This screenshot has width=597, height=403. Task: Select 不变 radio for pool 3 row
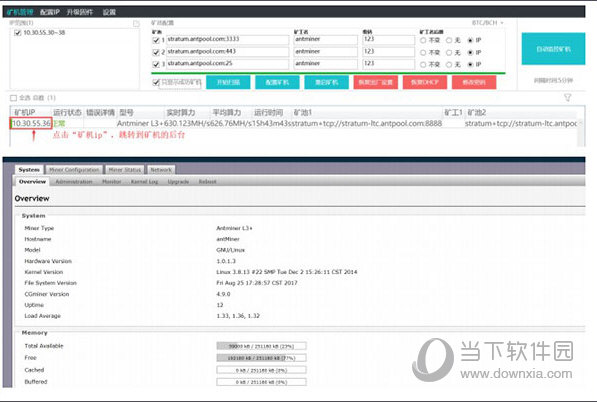(x=423, y=65)
